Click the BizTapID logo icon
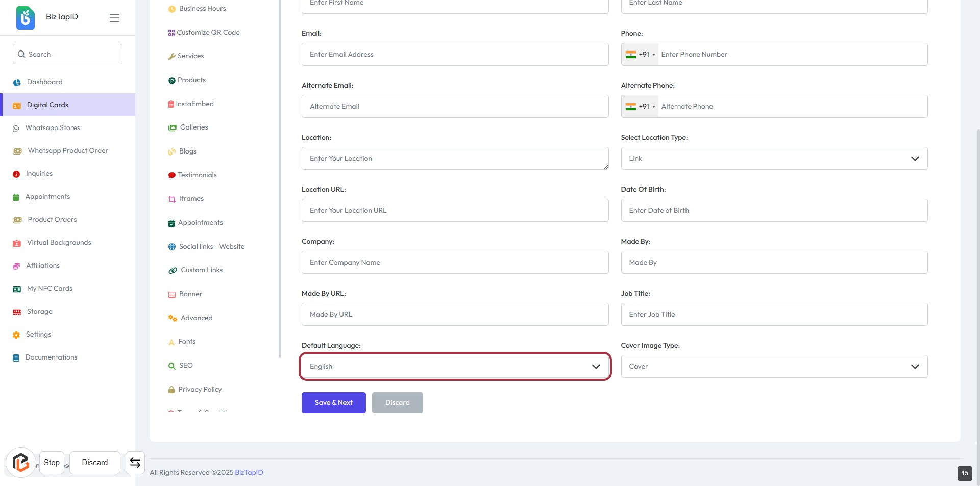980x486 pixels. (x=25, y=17)
